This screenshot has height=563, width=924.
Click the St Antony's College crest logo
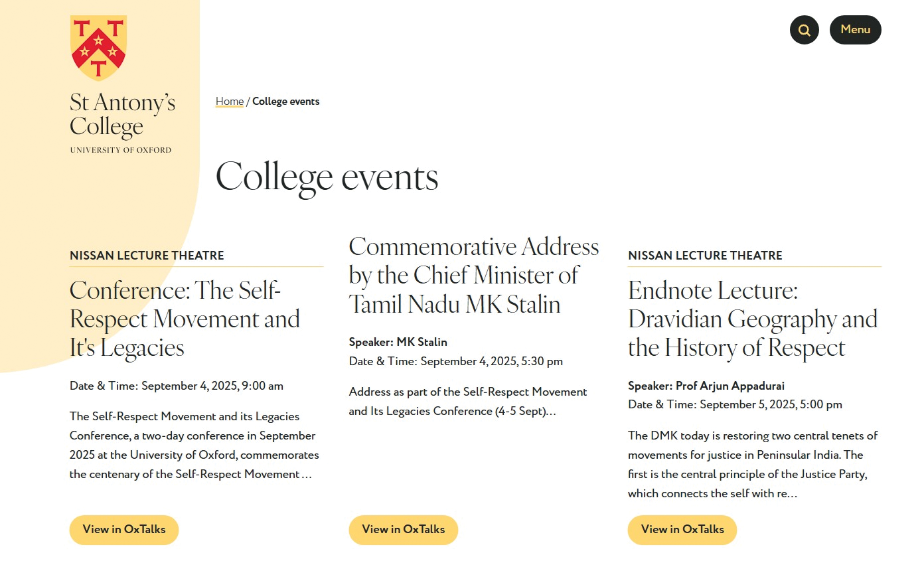coord(98,48)
